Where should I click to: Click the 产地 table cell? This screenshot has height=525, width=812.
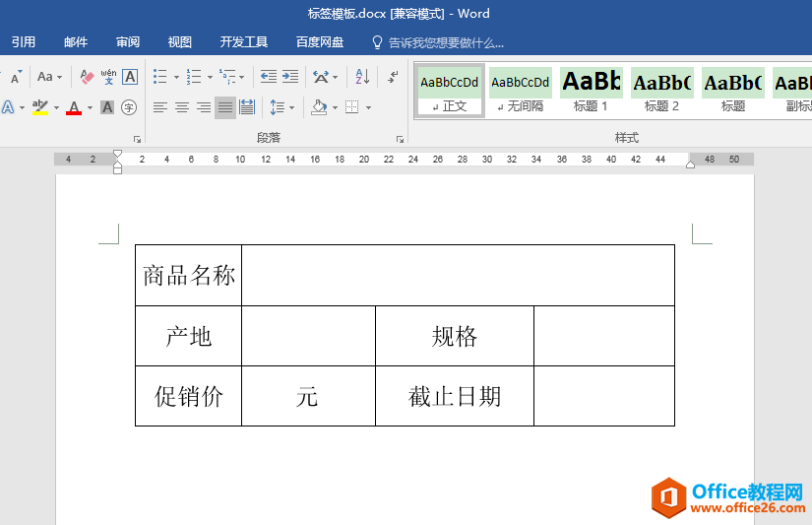pyautogui.click(x=189, y=336)
